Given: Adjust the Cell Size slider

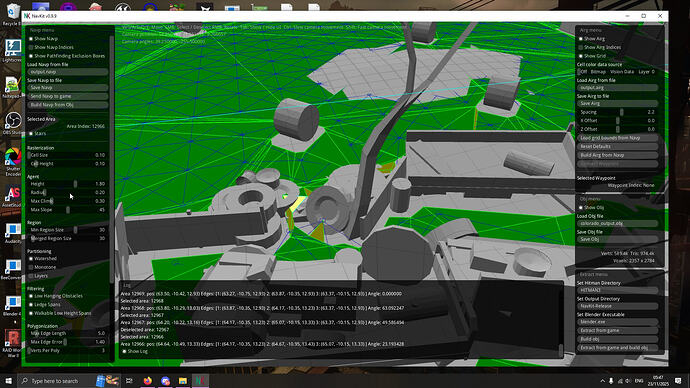Looking at the screenshot, I should pyautogui.click(x=67, y=155).
